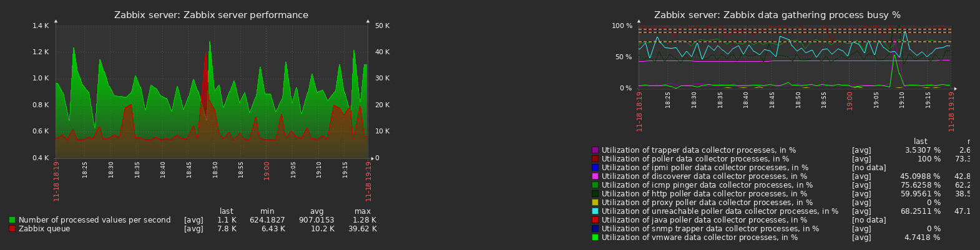Click the magenta discoverer data collector swatch
The image size is (980, 250).
[x=595, y=176]
